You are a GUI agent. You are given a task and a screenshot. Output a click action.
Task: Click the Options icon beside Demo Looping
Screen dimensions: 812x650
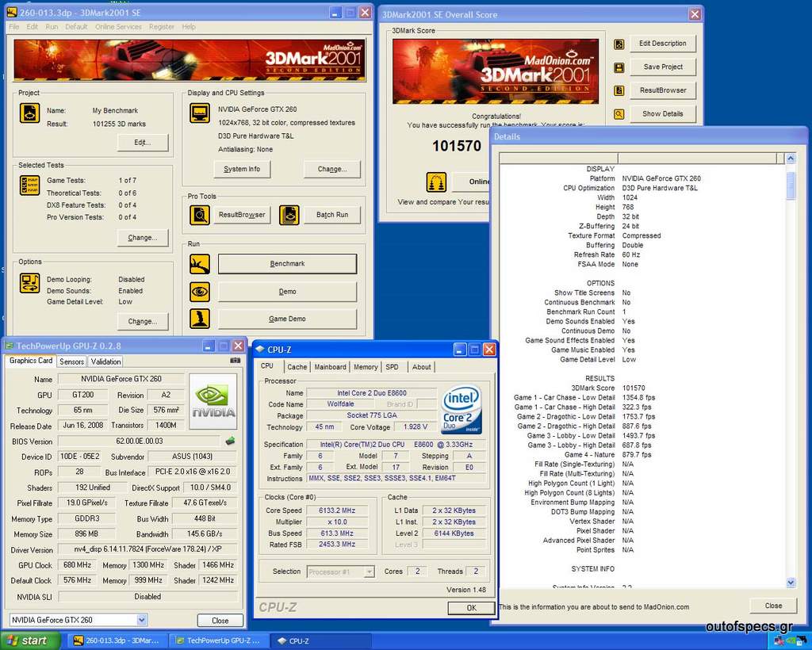29,284
